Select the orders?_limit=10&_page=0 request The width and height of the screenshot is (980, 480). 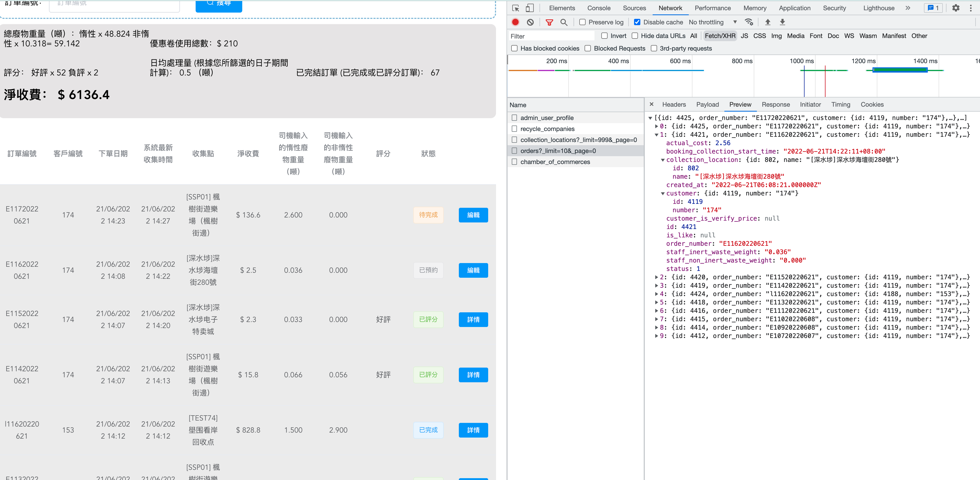[575, 151]
